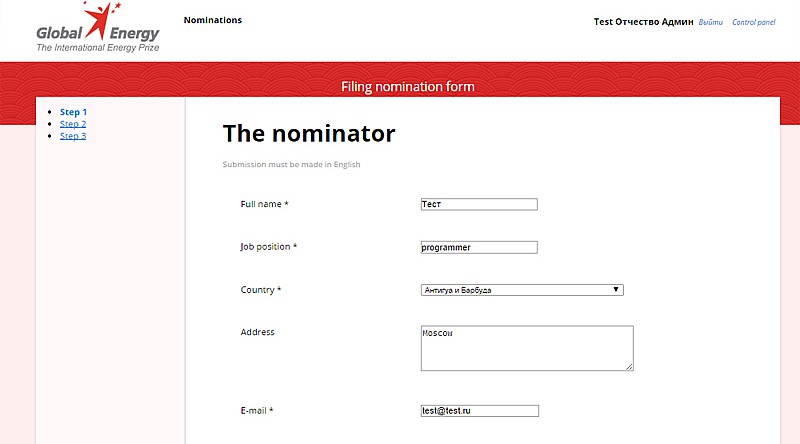Viewport: 800px width, 444px height.
Task: Open the Nominations menu item
Action: [x=212, y=20]
